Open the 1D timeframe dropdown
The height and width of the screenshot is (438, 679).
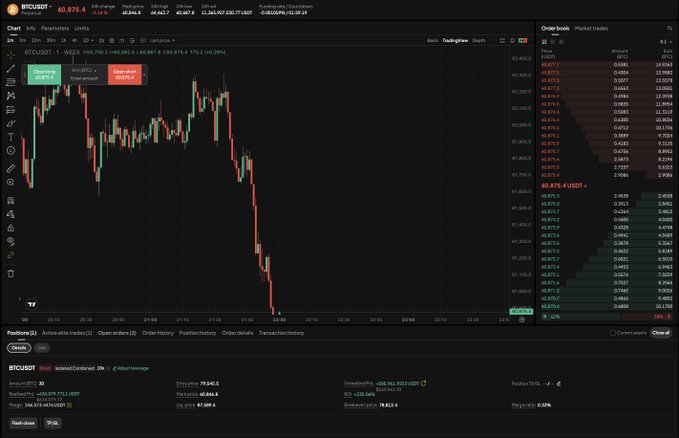coord(88,40)
